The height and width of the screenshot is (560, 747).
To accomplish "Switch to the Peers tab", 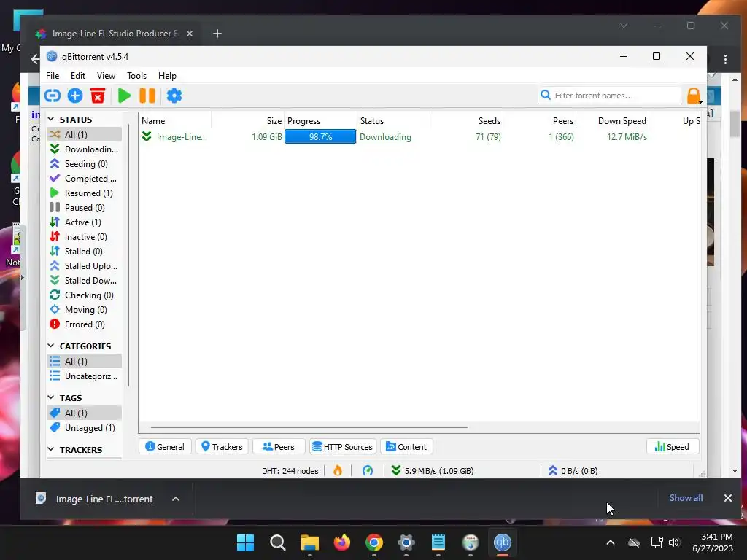I will [279, 447].
